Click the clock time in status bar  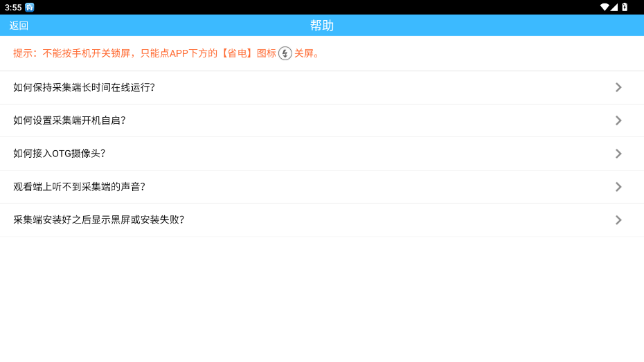click(x=13, y=8)
